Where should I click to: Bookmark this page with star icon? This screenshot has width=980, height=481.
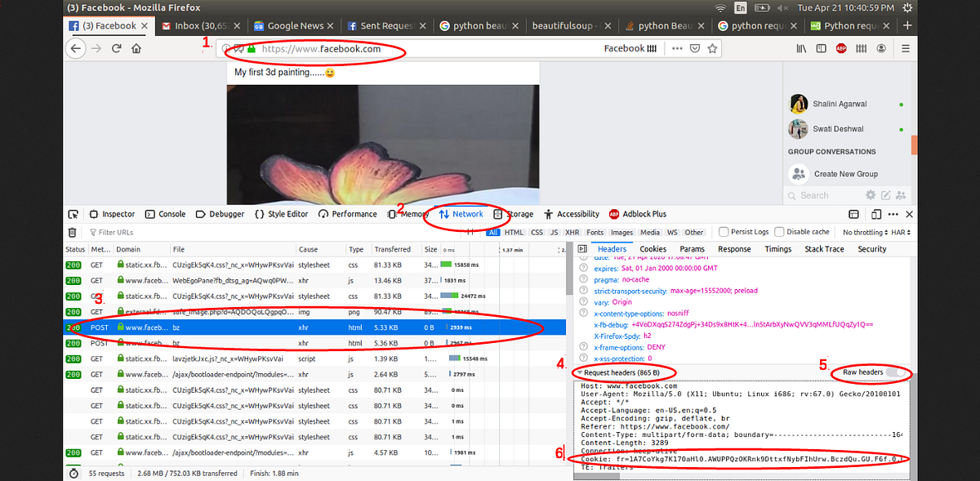coord(713,48)
